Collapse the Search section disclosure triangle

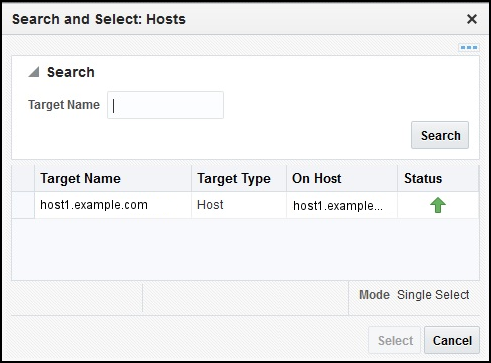34,72
